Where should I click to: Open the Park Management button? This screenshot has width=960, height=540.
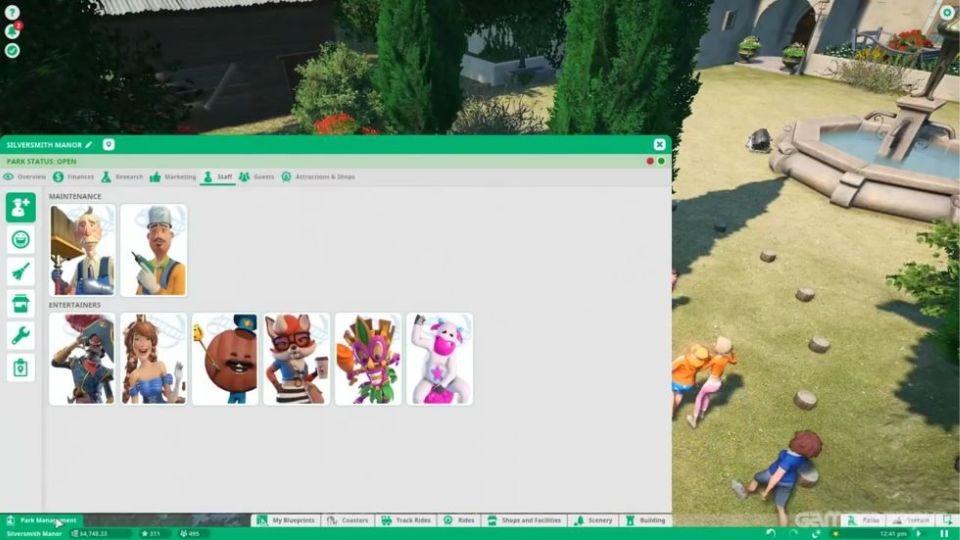tap(42, 520)
